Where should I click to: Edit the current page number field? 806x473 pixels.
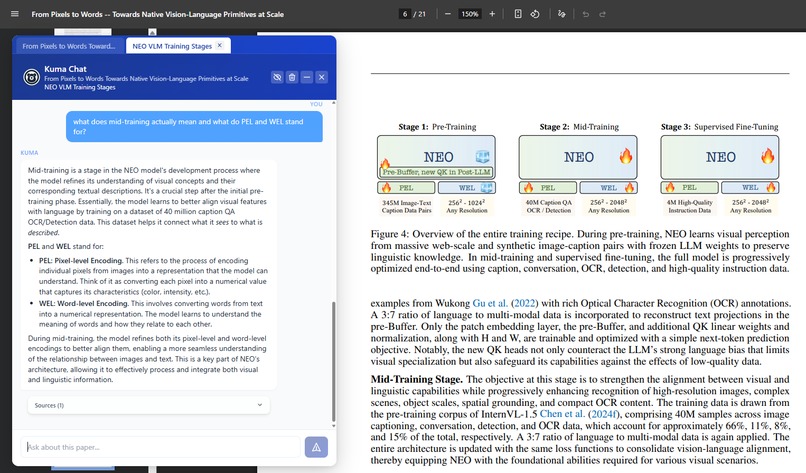[x=405, y=14]
